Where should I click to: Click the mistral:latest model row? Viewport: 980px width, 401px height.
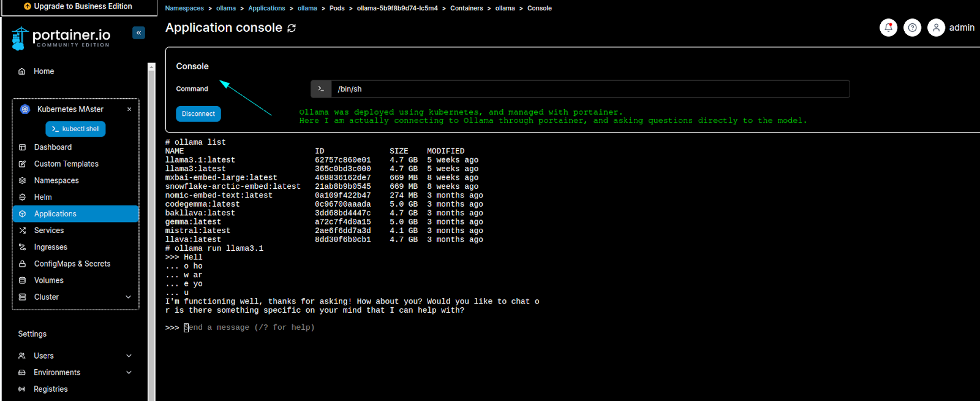(x=325, y=231)
